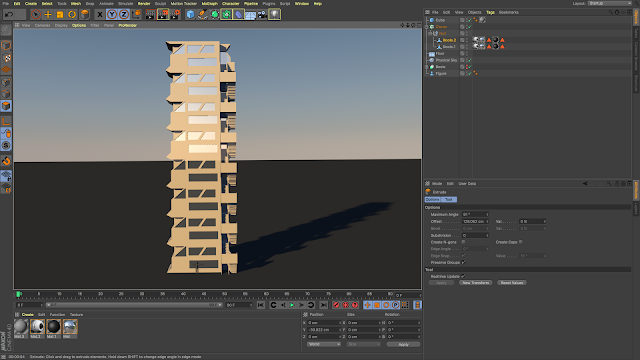Go to end of animation

point(323,305)
